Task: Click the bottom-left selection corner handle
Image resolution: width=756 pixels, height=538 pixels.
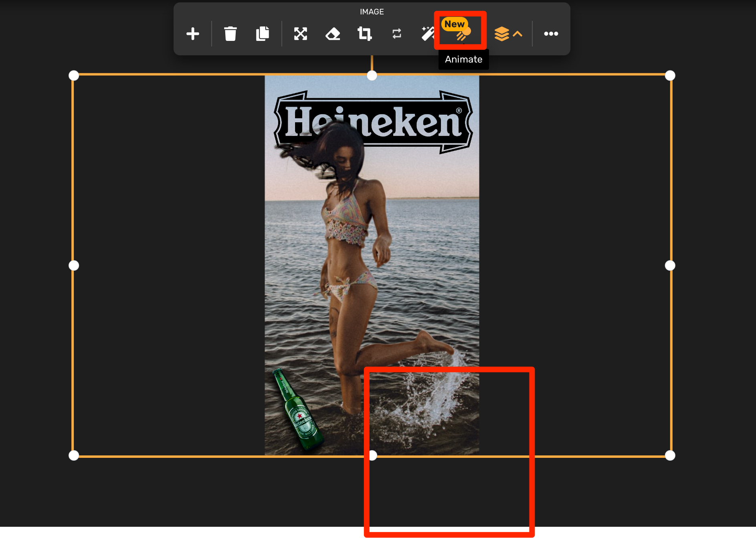Action: point(74,455)
